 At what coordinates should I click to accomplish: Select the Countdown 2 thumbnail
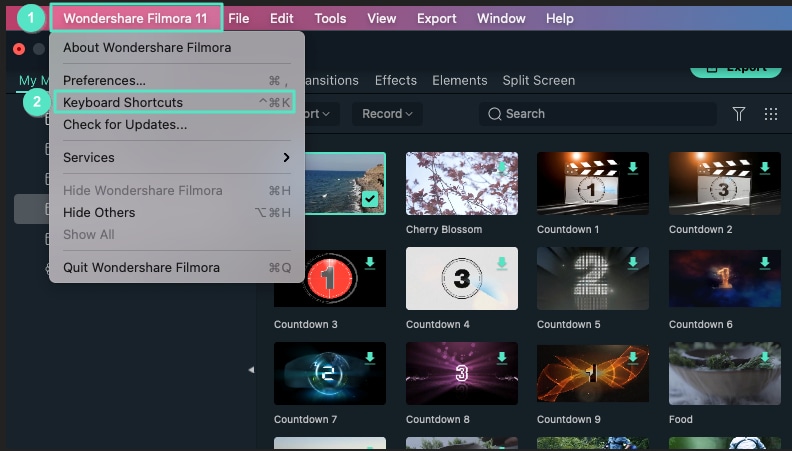click(x=724, y=183)
